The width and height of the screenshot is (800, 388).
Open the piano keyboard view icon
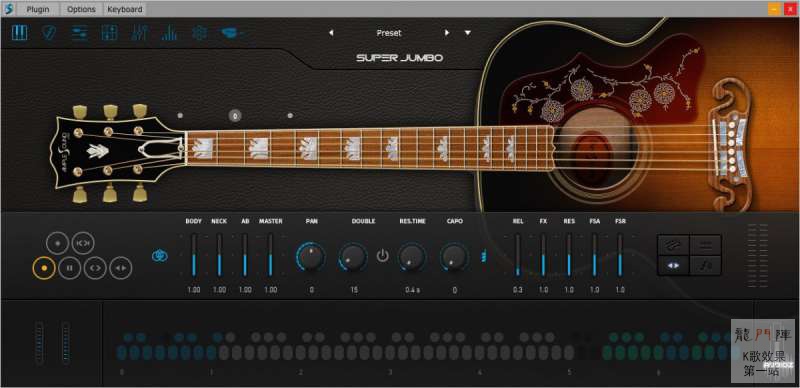[x=19, y=33]
